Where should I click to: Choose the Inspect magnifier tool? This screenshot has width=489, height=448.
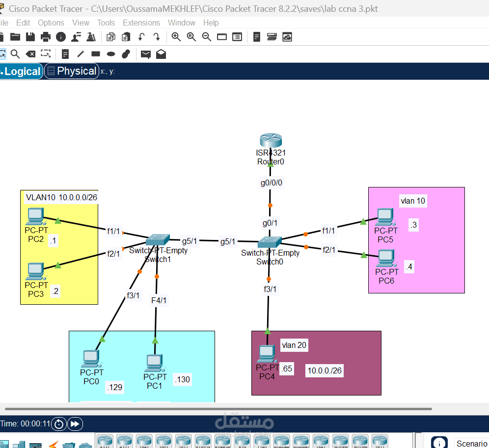pyautogui.click(x=15, y=54)
